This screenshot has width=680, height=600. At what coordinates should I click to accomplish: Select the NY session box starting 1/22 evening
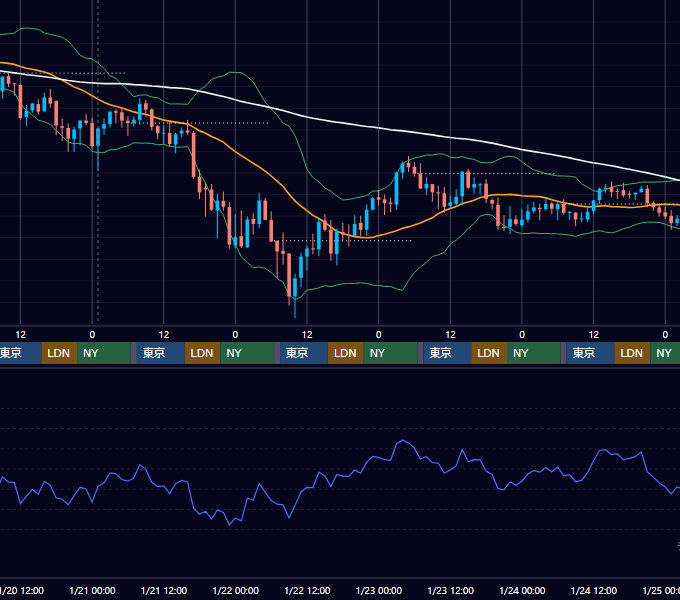390,353
